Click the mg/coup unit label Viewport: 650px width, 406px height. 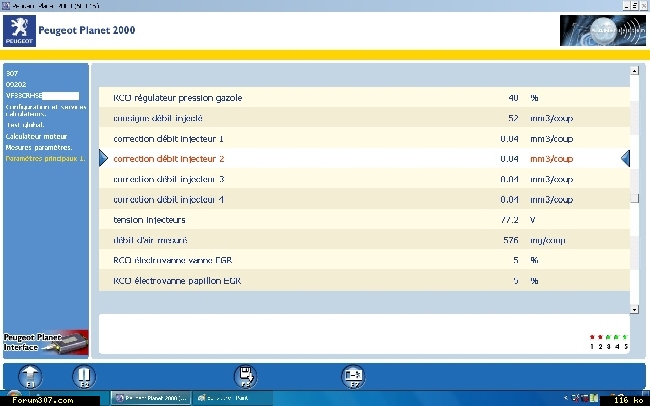click(548, 241)
